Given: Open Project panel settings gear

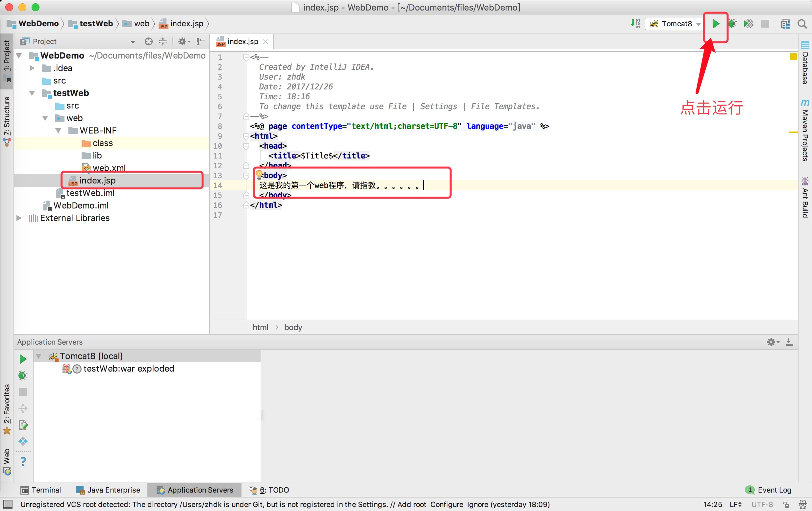Looking at the screenshot, I should [184, 41].
